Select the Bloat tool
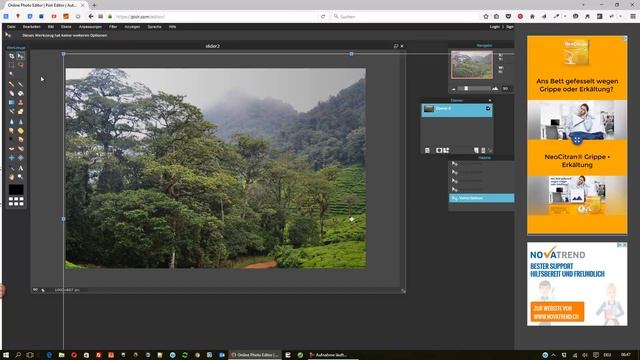The image size is (640, 360). pyautogui.click(x=11, y=158)
